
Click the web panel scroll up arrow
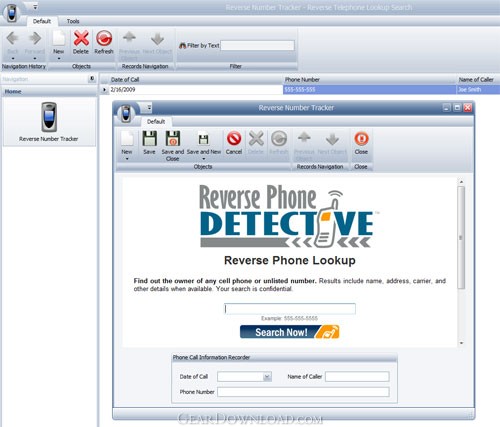[x=461, y=182]
